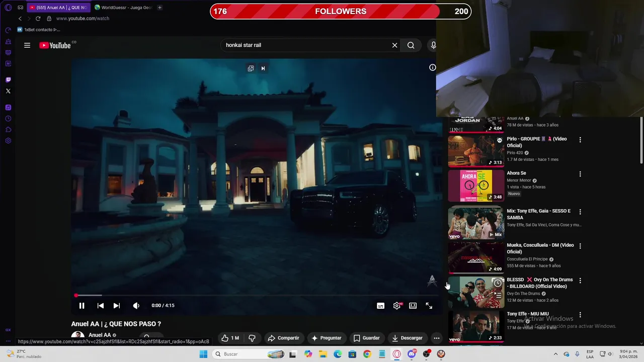Go to the YouTube home logo
Viewport: 644px width, 362px height.
coord(55,45)
